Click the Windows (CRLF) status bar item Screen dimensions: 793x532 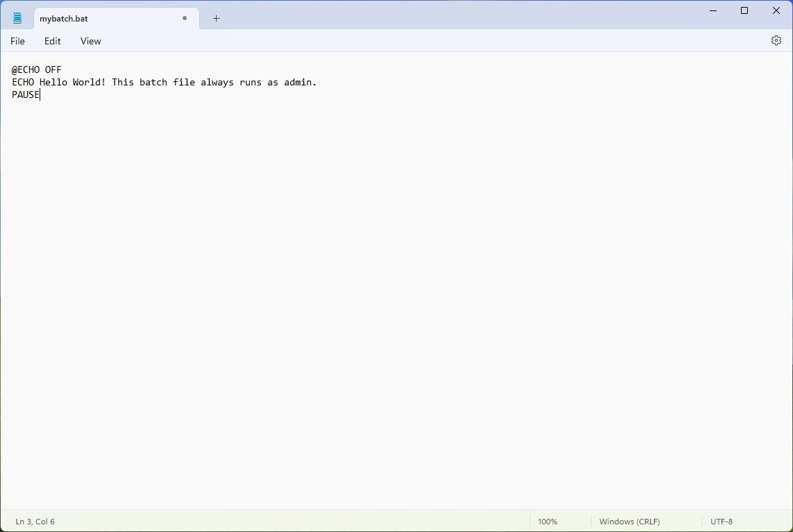(629, 521)
